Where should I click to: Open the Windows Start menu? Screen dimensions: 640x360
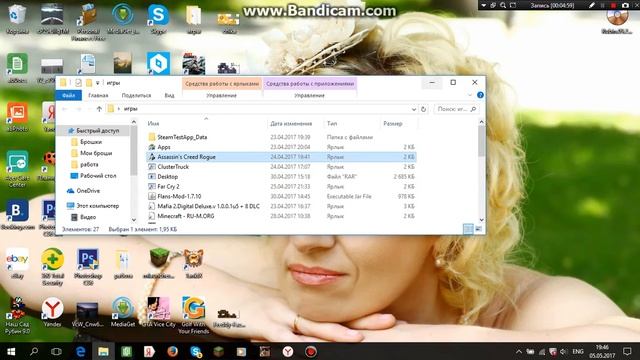(11, 351)
